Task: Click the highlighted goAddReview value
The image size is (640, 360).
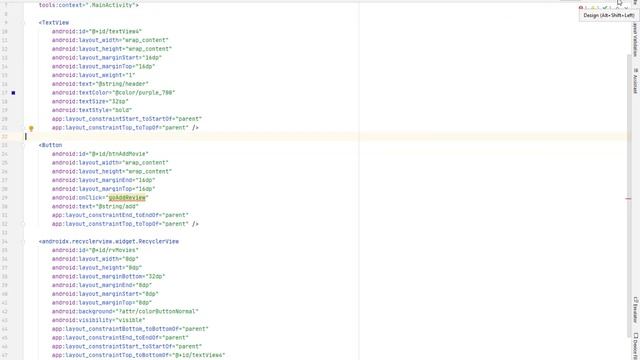Action: [x=127, y=198]
